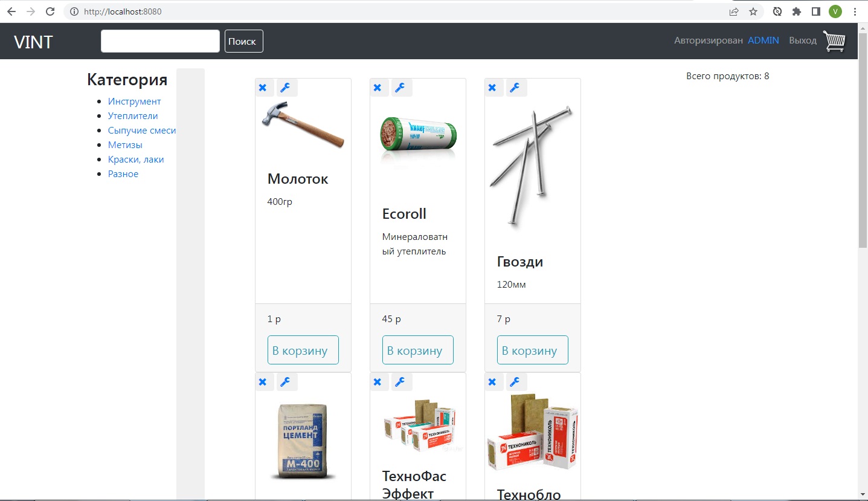This screenshot has width=868, height=501.
Task: Open the nails product image
Action: (x=533, y=166)
